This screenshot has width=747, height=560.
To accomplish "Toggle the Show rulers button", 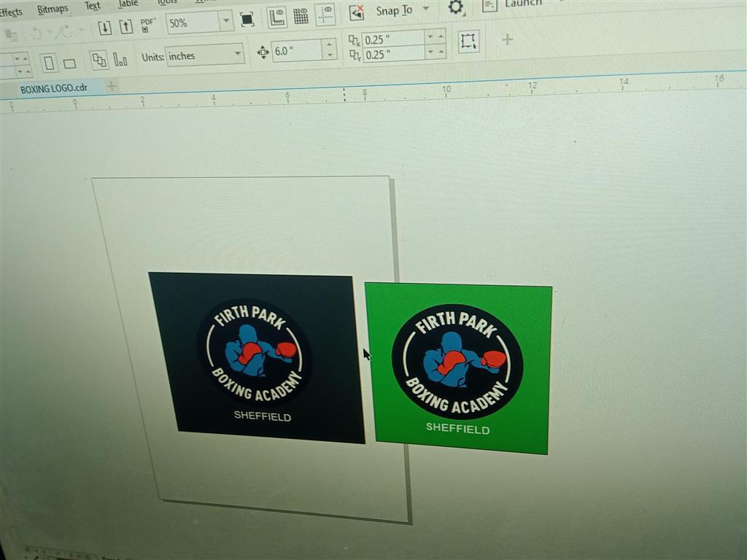I will [276, 17].
